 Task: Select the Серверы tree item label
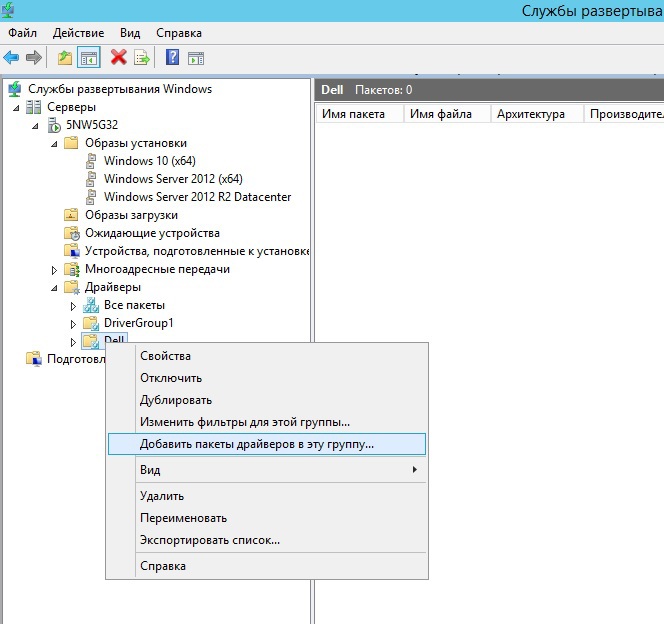(x=71, y=107)
